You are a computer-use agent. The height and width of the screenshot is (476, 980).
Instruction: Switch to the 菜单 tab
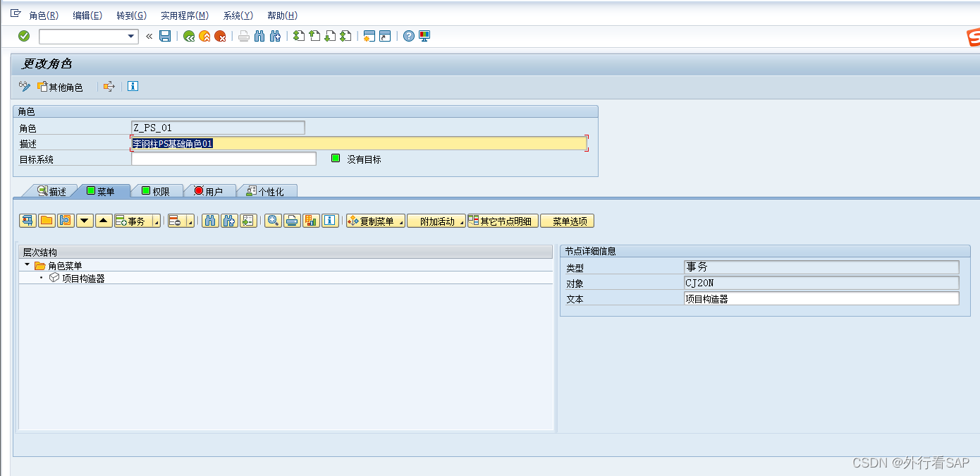click(x=101, y=191)
